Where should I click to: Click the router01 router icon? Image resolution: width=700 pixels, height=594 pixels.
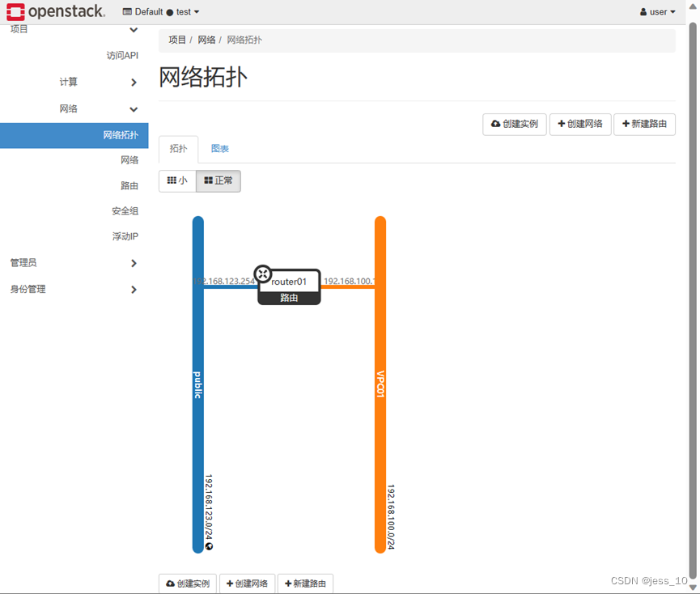(262, 274)
